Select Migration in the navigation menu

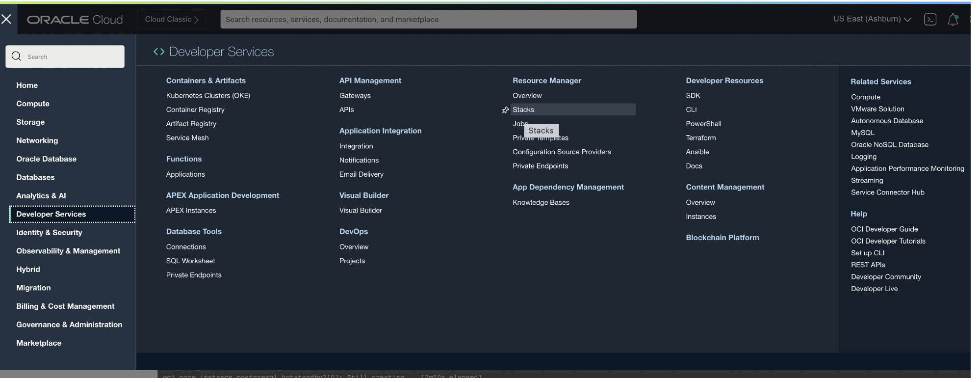(x=33, y=288)
